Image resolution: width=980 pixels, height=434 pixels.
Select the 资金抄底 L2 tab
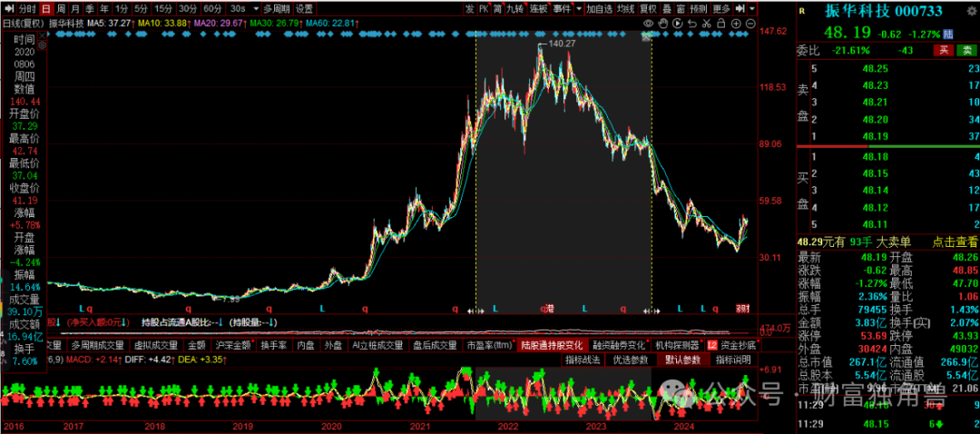point(732,345)
